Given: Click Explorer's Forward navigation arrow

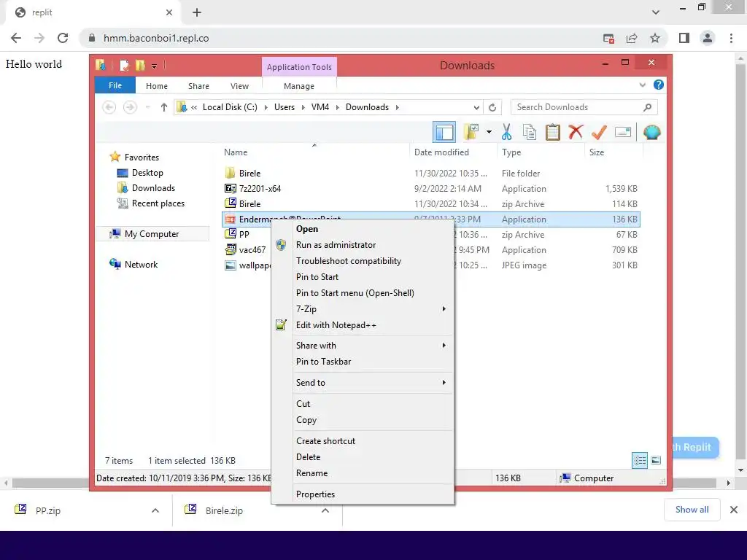Looking at the screenshot, I should click(x=130, y=107).
